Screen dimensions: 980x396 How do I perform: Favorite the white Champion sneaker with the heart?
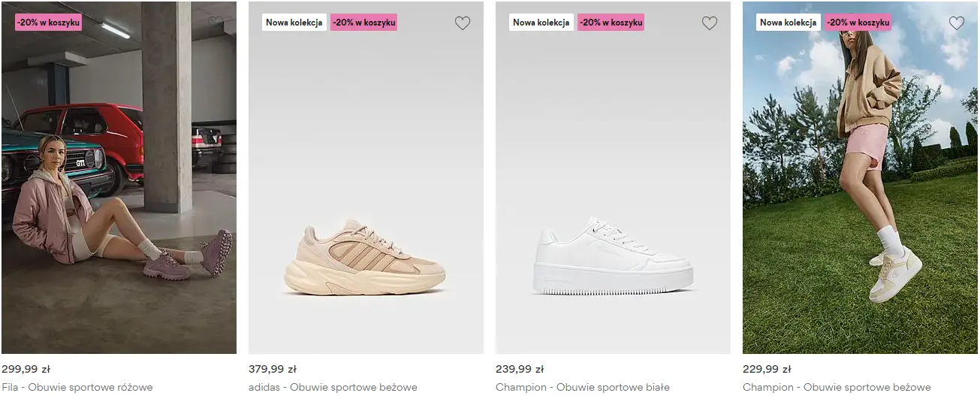coord(710,23)
